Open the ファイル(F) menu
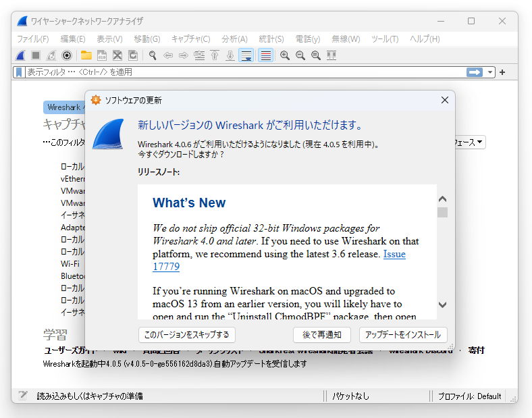The width and height of the screenshot is (532, 418). point(33,39)
